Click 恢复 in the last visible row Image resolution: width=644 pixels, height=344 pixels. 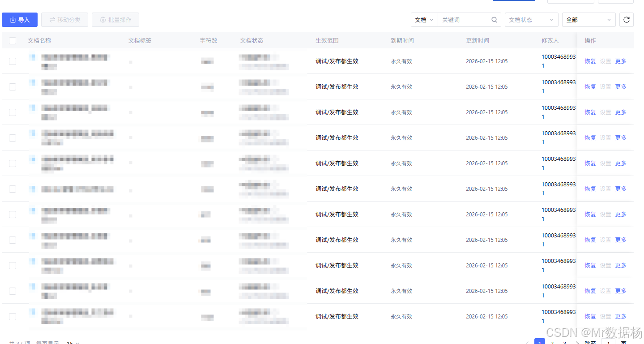tap(590, 317)
